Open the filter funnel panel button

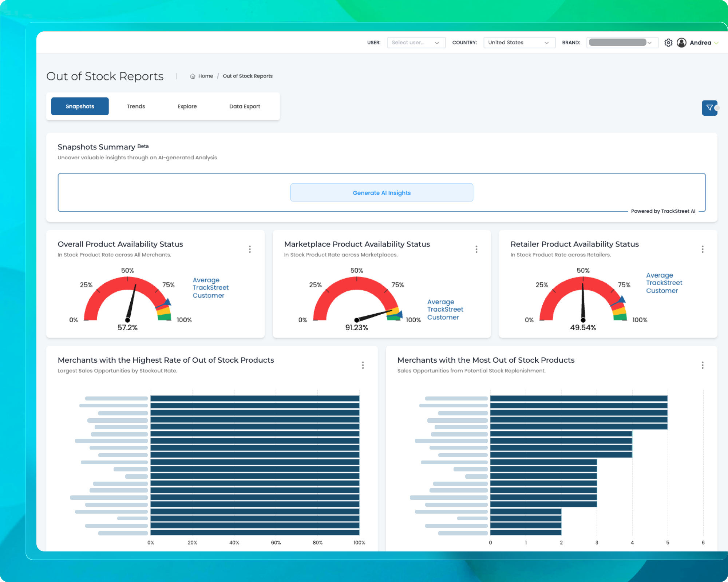click(709, 108)
